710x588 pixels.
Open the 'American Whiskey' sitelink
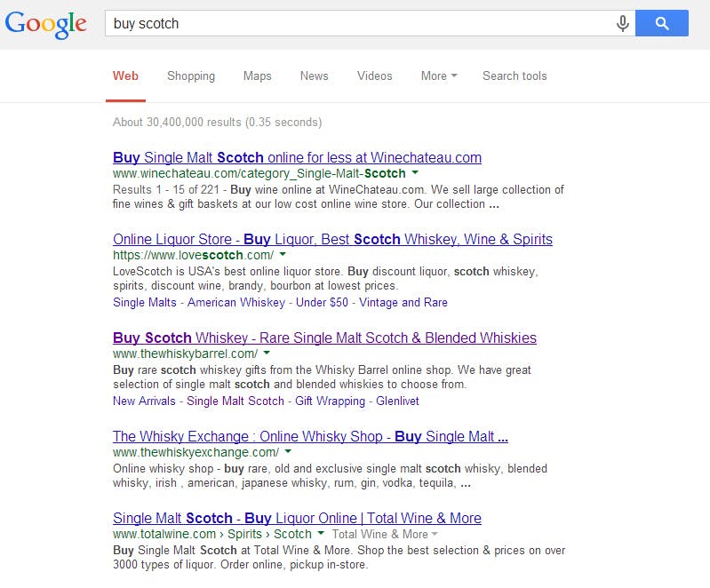coord(235,302)
